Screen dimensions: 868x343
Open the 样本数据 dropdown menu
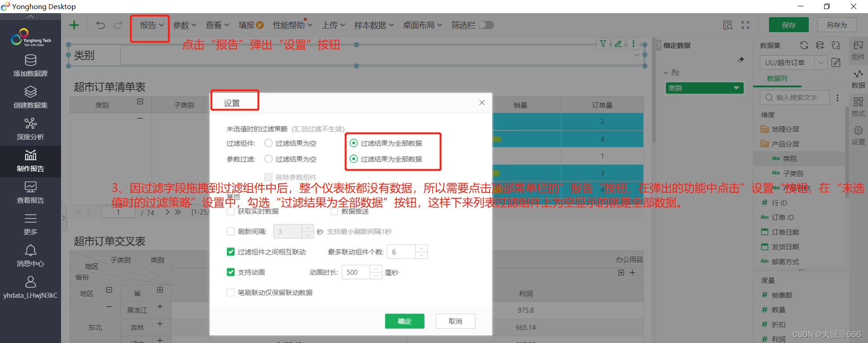pos(374,25)
